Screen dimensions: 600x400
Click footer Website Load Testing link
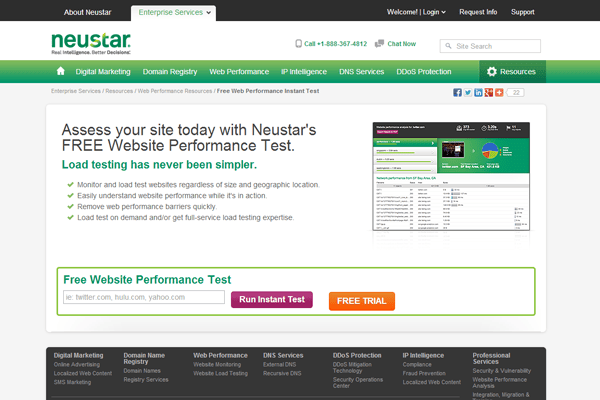[x=220, y=373]
